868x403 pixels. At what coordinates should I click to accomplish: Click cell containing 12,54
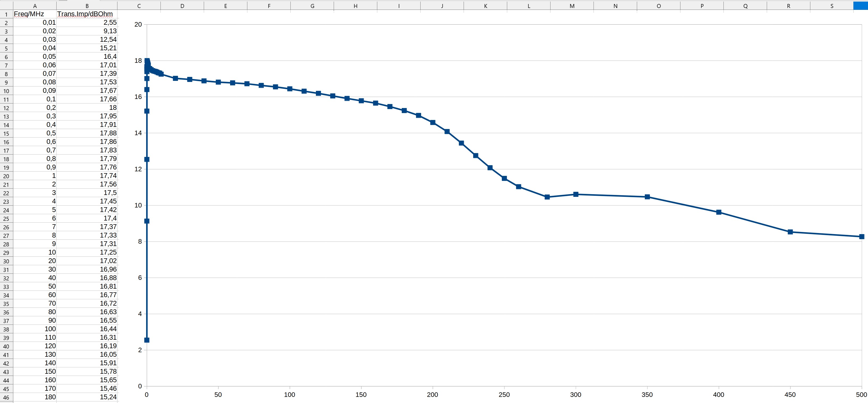(x=87, y=39)
